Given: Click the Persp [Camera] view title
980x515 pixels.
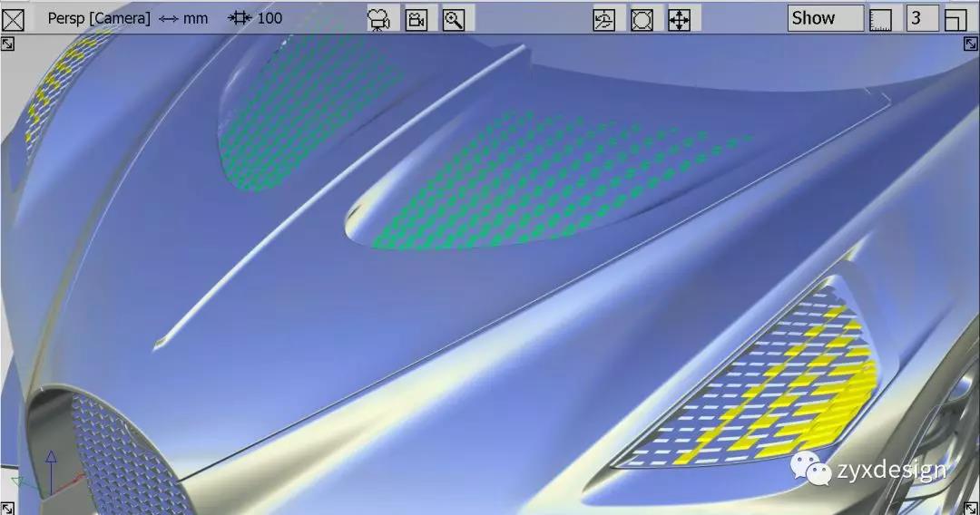Looking at the screenshot, I should pyautogui.click(x=99, y=19).
